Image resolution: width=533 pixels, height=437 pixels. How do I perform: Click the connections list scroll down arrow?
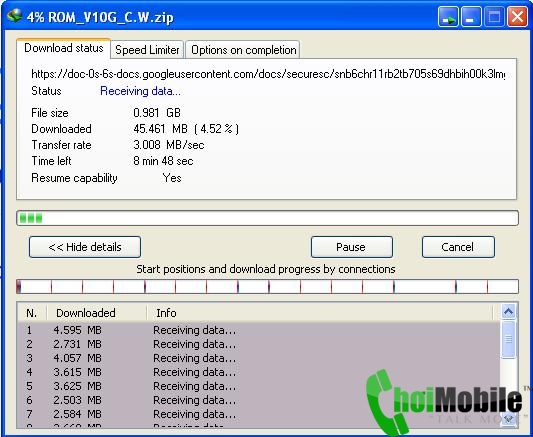coord(509,419)
